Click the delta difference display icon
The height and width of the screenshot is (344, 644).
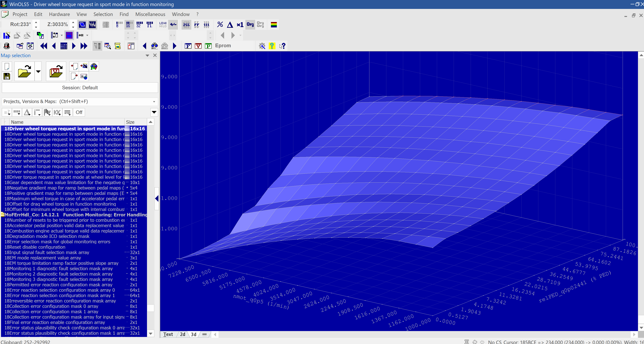click(x=230, y=25)
